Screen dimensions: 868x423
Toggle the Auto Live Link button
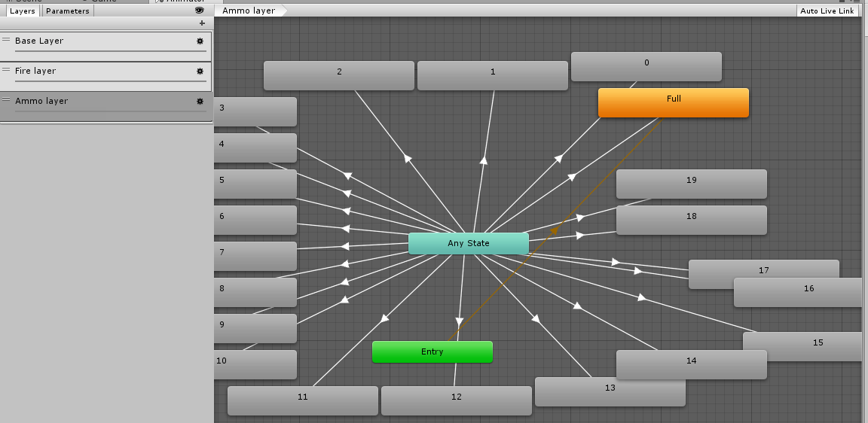coord(827,11)
